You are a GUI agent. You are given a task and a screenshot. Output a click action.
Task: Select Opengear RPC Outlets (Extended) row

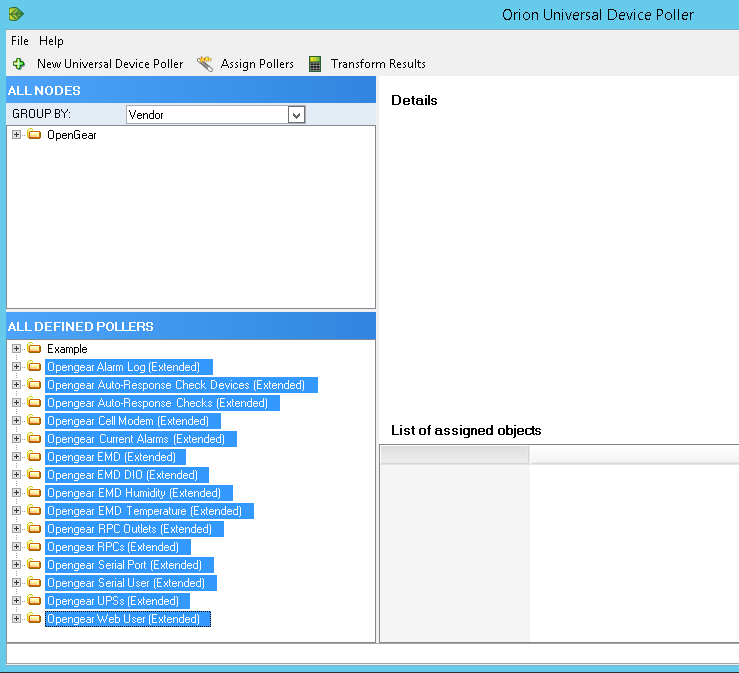click(134, 529)
